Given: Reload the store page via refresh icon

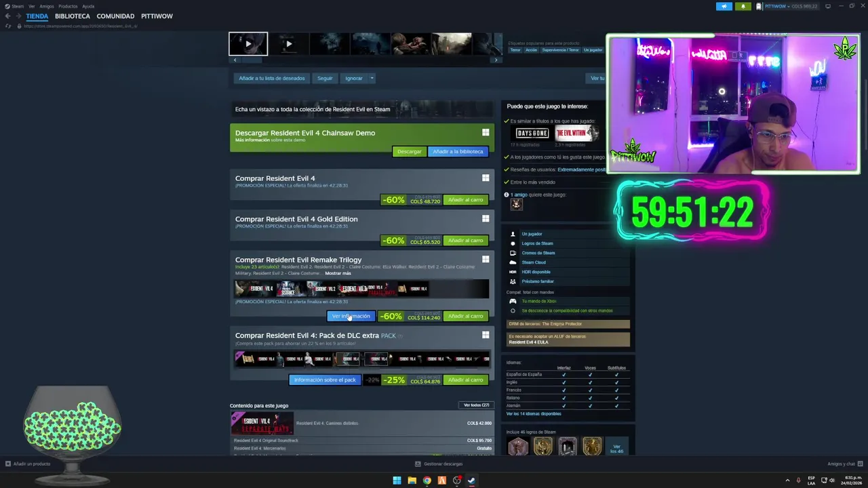Looking at the screenshot, I should point(8,26).
